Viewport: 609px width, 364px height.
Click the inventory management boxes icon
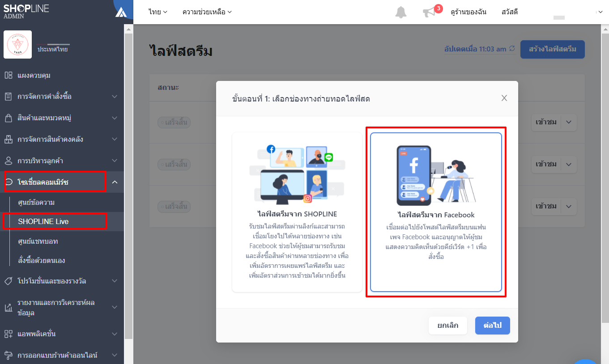pos(8,139)
